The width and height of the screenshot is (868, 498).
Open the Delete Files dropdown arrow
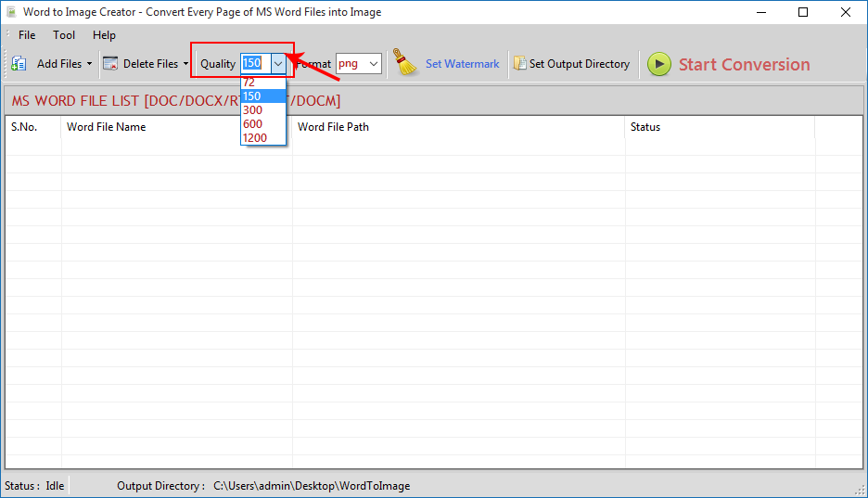[x=185, y=64]
